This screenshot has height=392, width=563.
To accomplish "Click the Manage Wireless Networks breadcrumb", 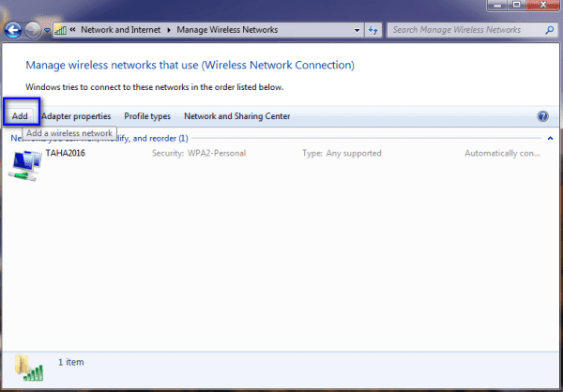I will point(228,30).
